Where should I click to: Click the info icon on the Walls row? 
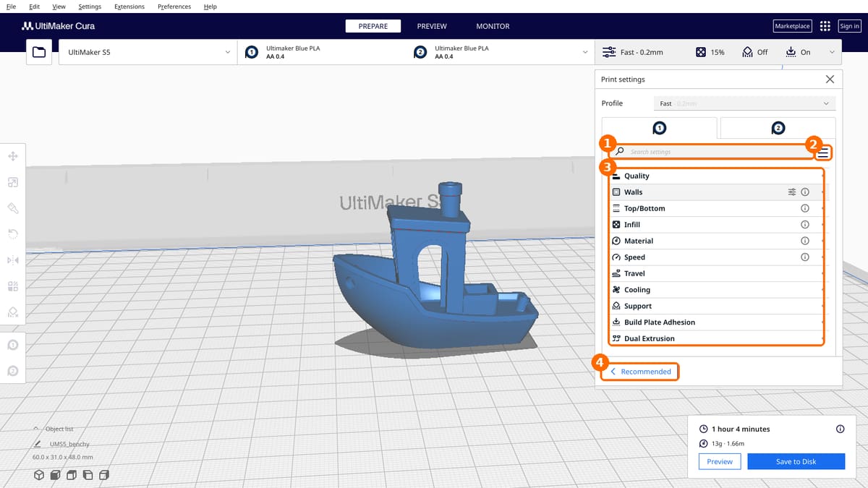pos(805,192)
